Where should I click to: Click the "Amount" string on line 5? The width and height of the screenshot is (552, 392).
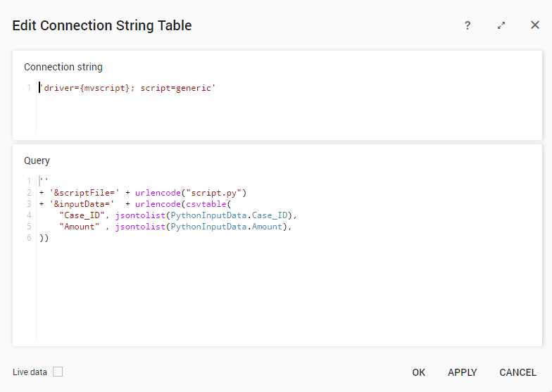tap(80, 227)
